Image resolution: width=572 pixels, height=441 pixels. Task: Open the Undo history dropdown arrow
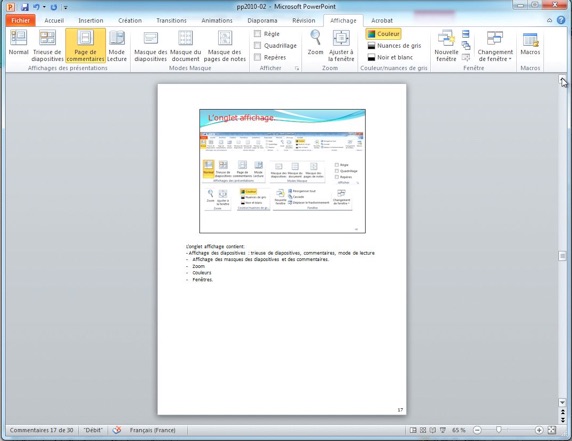[x=44, y=7]
